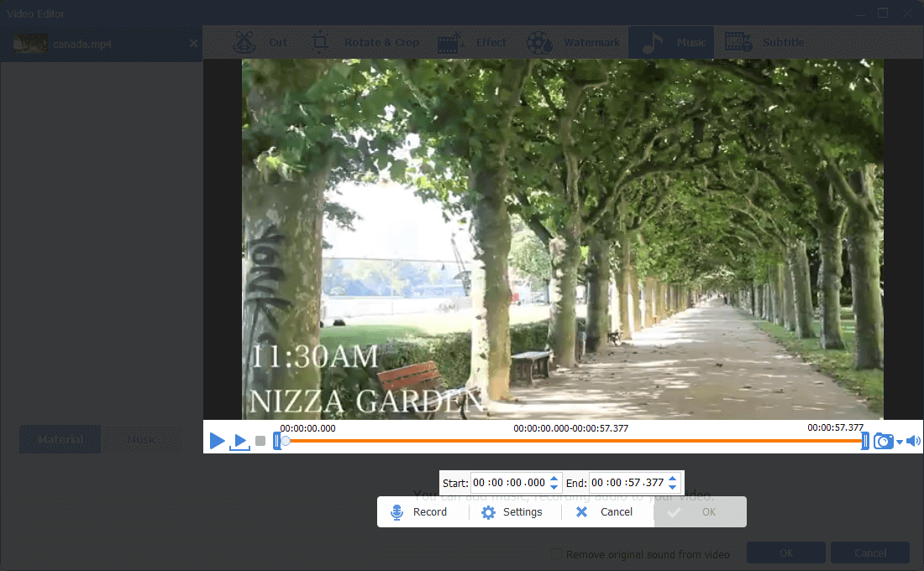Click the bottom Cancel button of Video Editor
Screen dimensions: 924x571
(x=870, y=553)
